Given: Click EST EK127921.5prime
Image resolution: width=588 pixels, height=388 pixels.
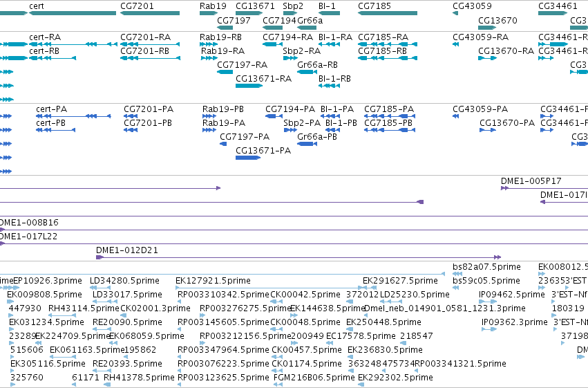Looking at the screenshot, I should [x=213, y=281].
